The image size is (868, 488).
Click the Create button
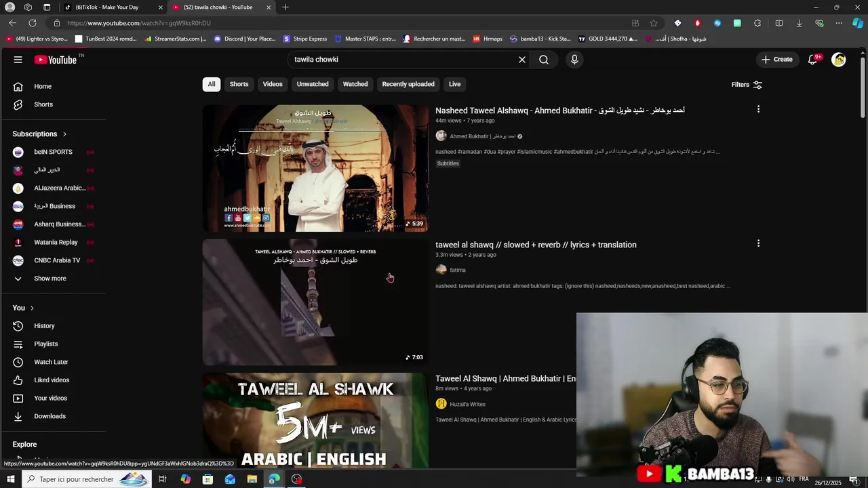[777, 60]
